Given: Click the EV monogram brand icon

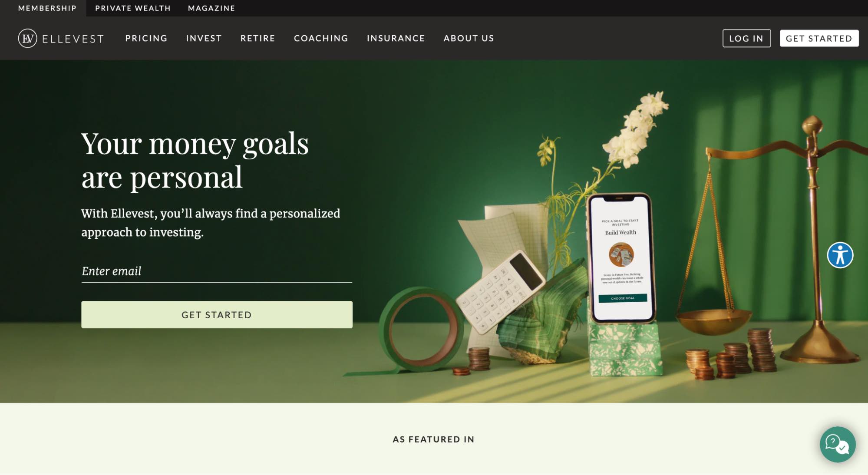Looking at the screenshot, I should (27, 37).
